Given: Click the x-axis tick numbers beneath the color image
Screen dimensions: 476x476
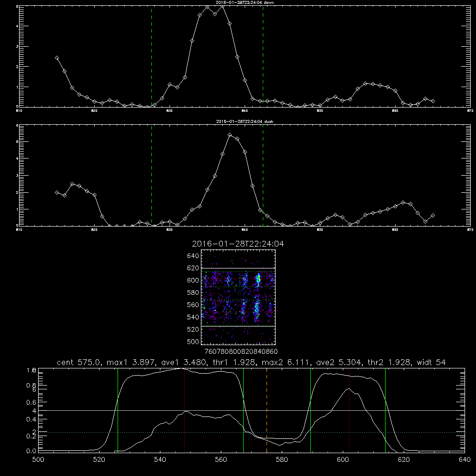Looking at the screenshot, I should pos(241,351).
